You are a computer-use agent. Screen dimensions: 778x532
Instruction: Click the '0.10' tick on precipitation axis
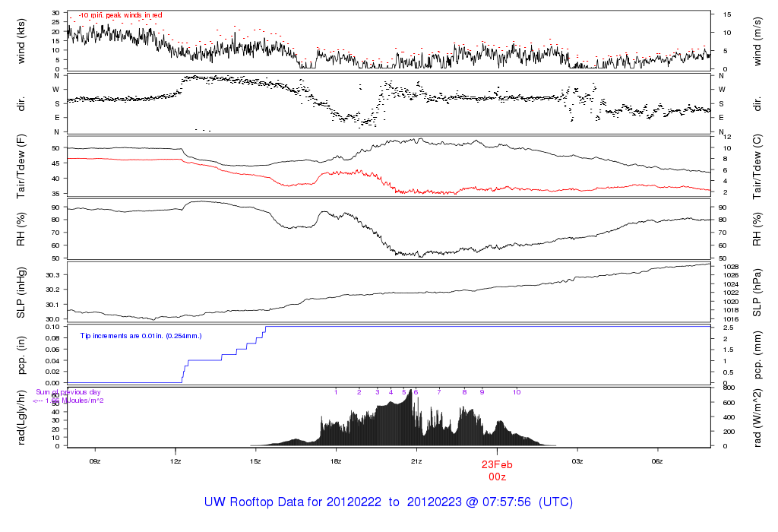tap(52, 327)
